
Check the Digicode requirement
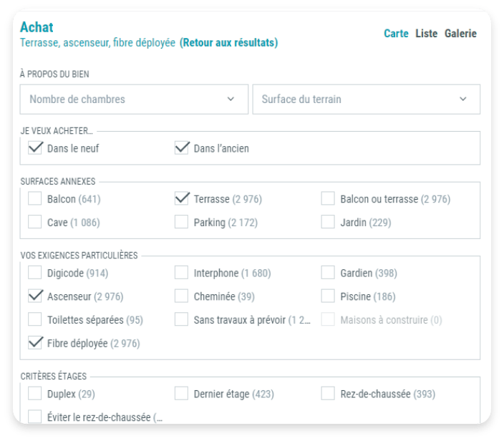tap(35, 273)
